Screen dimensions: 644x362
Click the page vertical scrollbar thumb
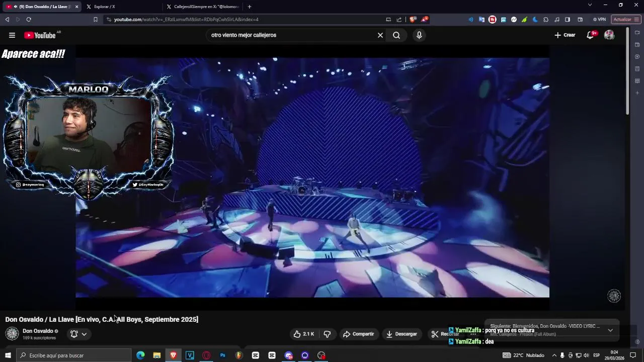[x=627, y=70]
